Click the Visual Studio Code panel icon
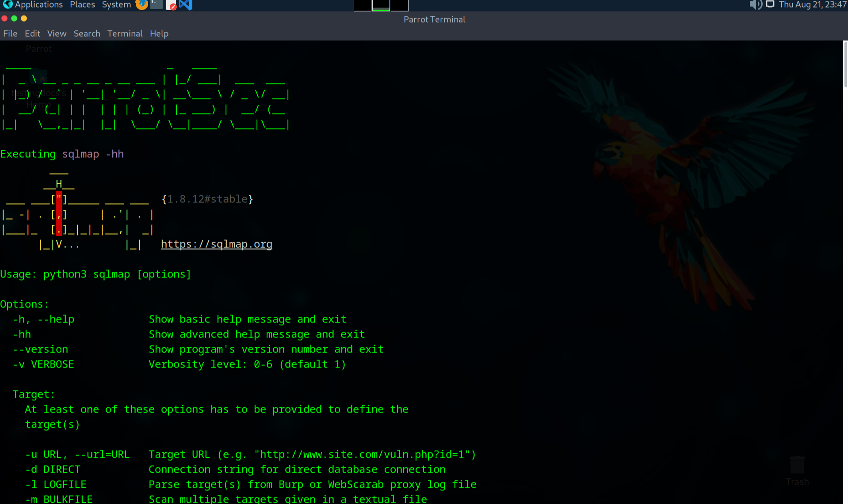The image size is (848, 504). (186, 5)
